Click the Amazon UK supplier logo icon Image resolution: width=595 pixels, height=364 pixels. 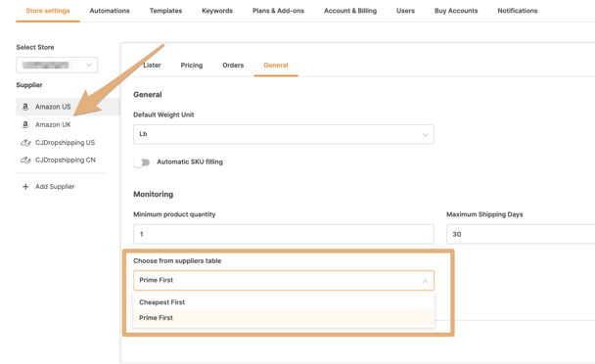[x=25, y=124]
